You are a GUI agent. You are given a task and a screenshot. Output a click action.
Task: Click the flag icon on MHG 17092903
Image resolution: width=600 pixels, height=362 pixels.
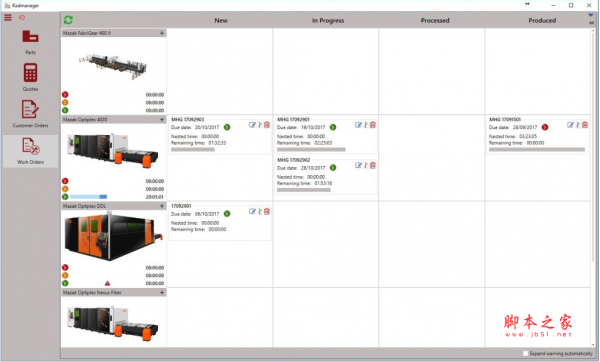click(260, 125)
